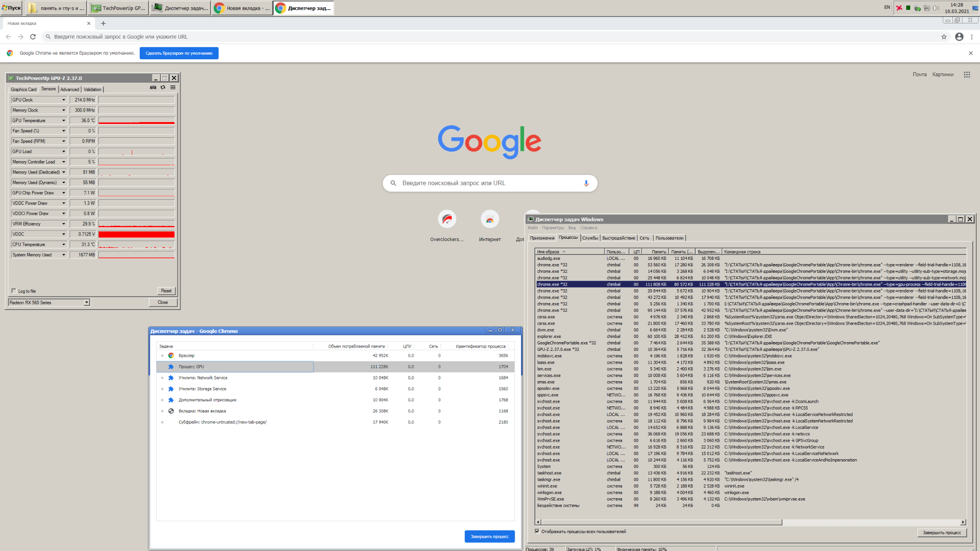Screen dimensions: 980x551
Task: Take a GPU-Z screenshot with camera icon
Action: (153, 87)
